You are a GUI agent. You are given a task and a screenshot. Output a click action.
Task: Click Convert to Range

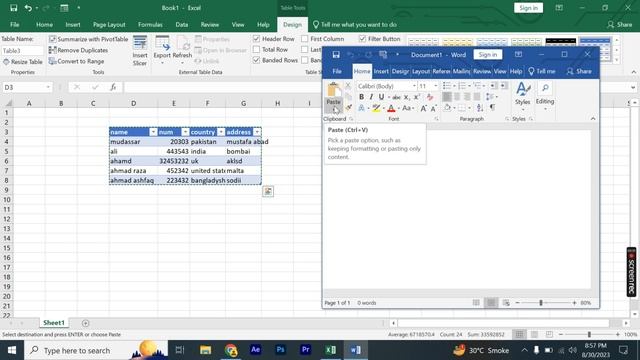click(76, 61)
